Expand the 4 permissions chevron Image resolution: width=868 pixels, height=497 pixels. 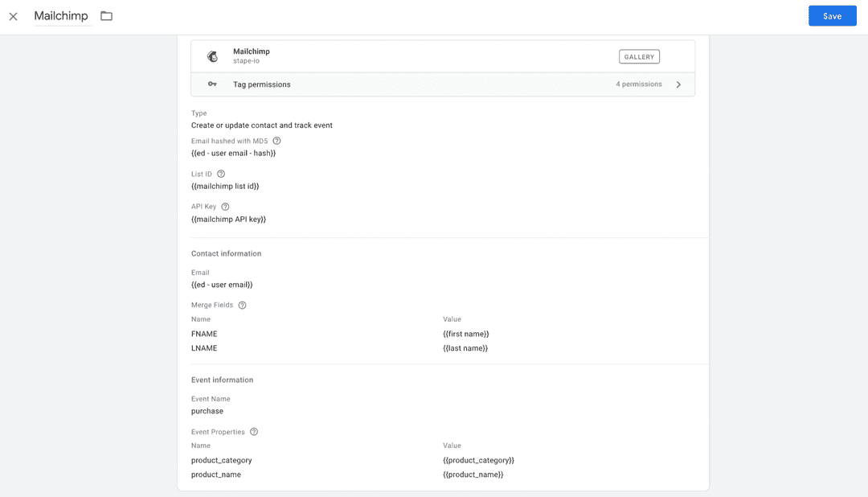click(x=678, y=84)
